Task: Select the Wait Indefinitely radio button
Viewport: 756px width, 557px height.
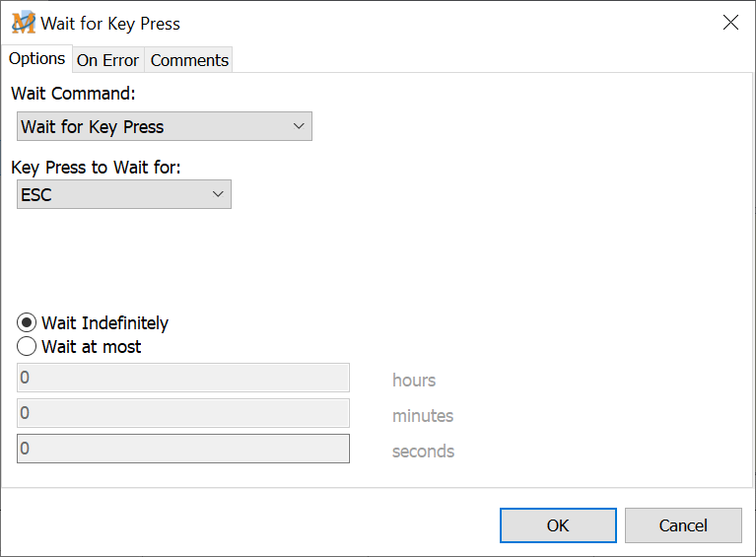Action: point(28,323)
